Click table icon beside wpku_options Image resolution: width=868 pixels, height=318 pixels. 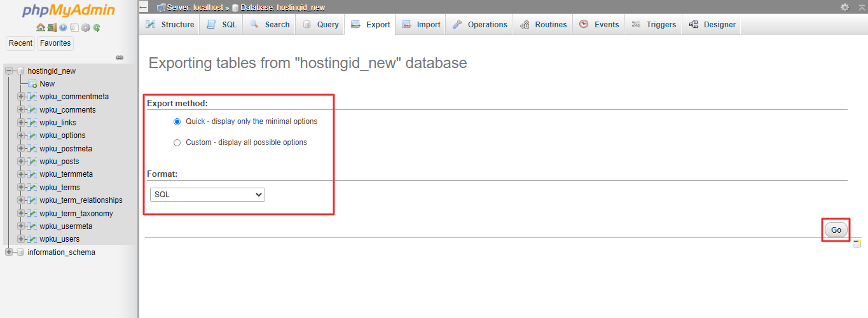[32, 135]
